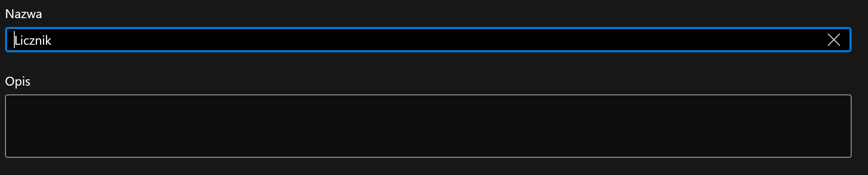Image resolution: width=868 pixels, height=175 pixels.
Task: Click the blue-outlined Nazwa box
Action: pyautogui.click(x=421, y=40)
